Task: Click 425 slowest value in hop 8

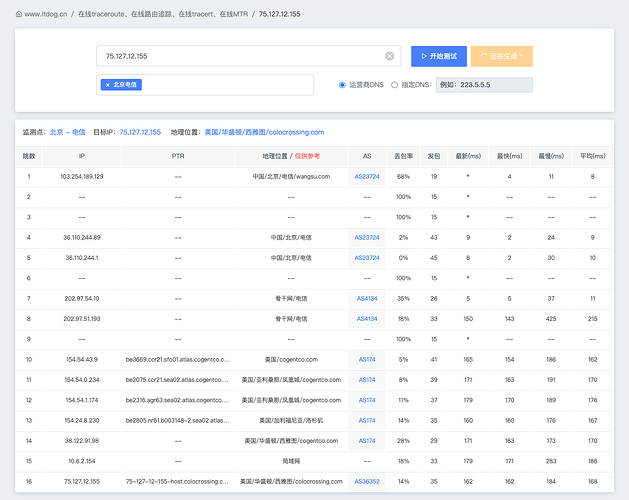Action: [551, 319]
